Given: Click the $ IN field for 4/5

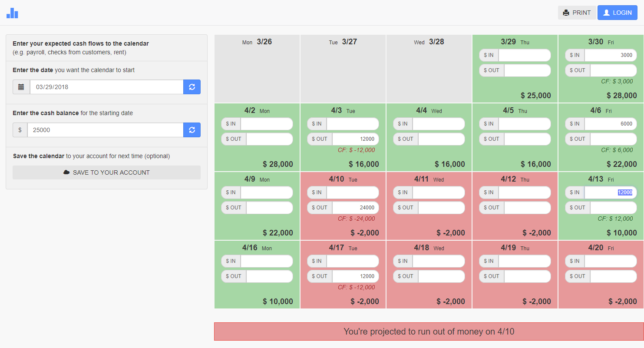Looking at the screenshot, I should [x=525, y=124].
